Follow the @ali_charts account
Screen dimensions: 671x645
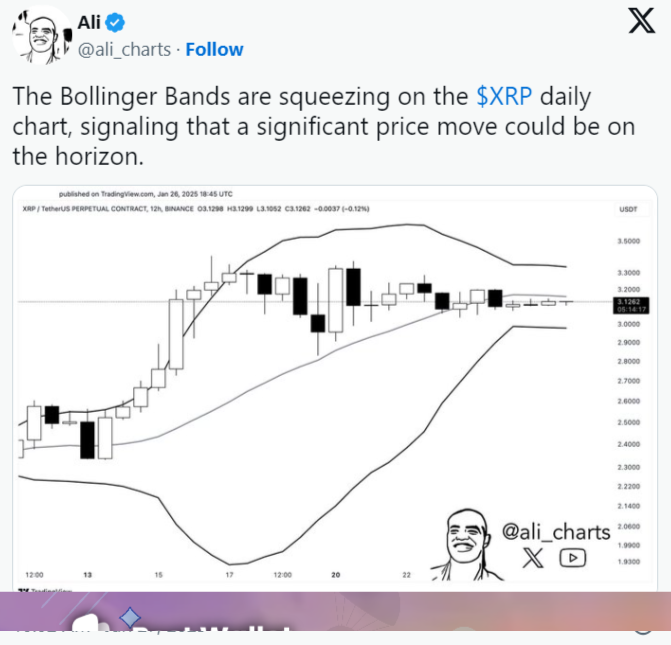(214, 49)
